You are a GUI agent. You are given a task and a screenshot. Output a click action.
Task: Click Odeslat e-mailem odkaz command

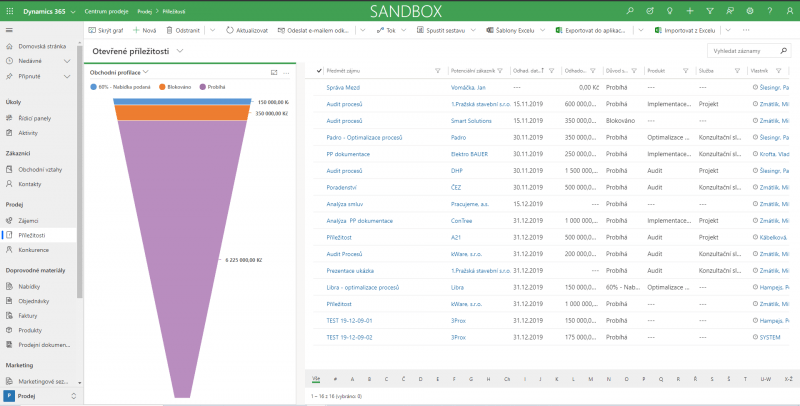pos(313,30)
